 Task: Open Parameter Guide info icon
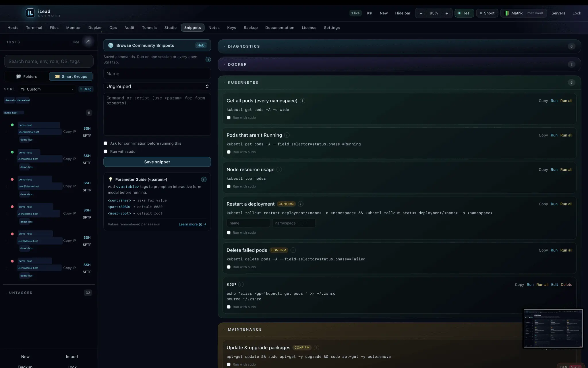click(204, 179)
